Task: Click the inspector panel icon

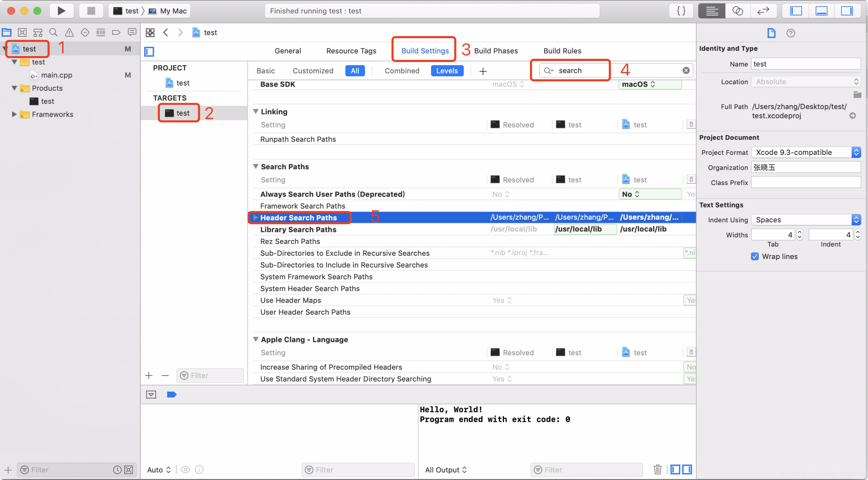Action: coord(848,11)
